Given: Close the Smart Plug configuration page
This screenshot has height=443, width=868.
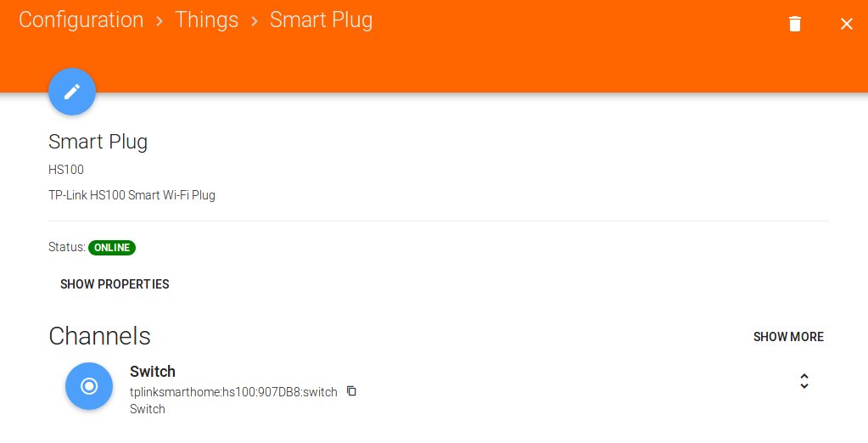Looking at the screenshot, I should pos(846,24).
